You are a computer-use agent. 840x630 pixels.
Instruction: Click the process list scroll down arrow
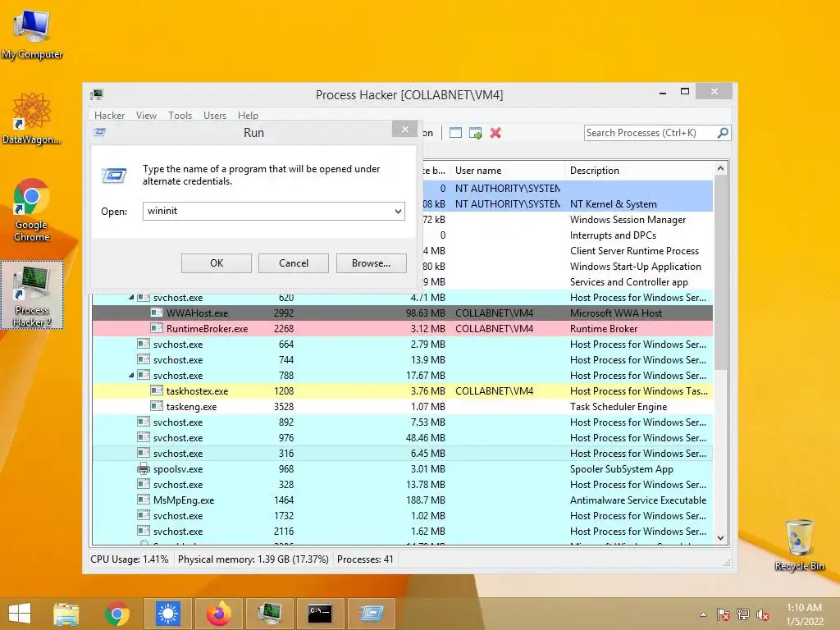[x=720, y=538]
